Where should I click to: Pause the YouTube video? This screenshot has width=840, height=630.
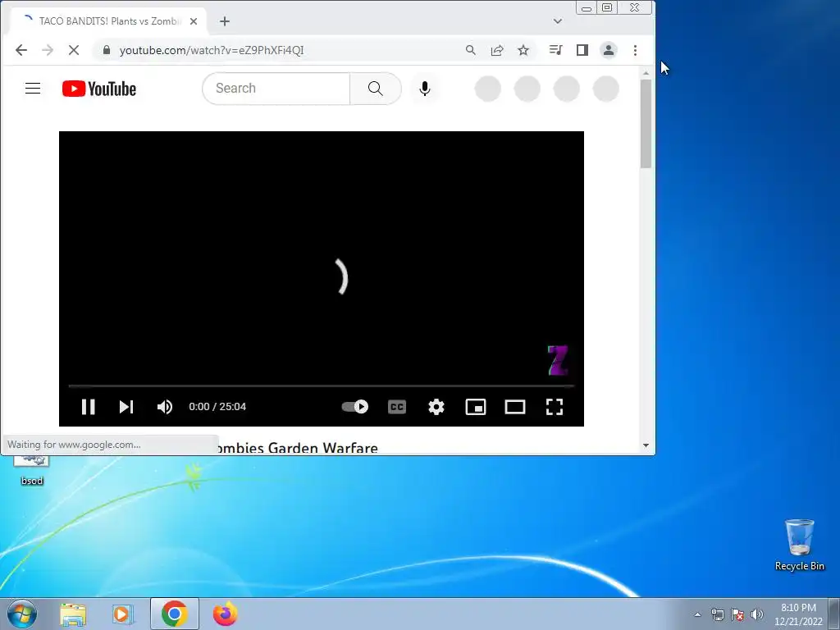[x=89, y=407]
